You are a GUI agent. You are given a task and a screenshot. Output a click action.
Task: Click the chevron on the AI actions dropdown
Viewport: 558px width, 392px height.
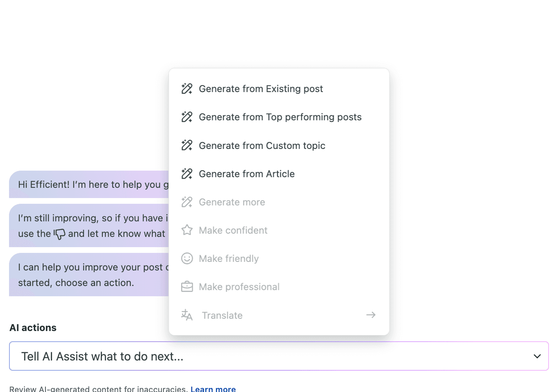[x=537, y=356]
